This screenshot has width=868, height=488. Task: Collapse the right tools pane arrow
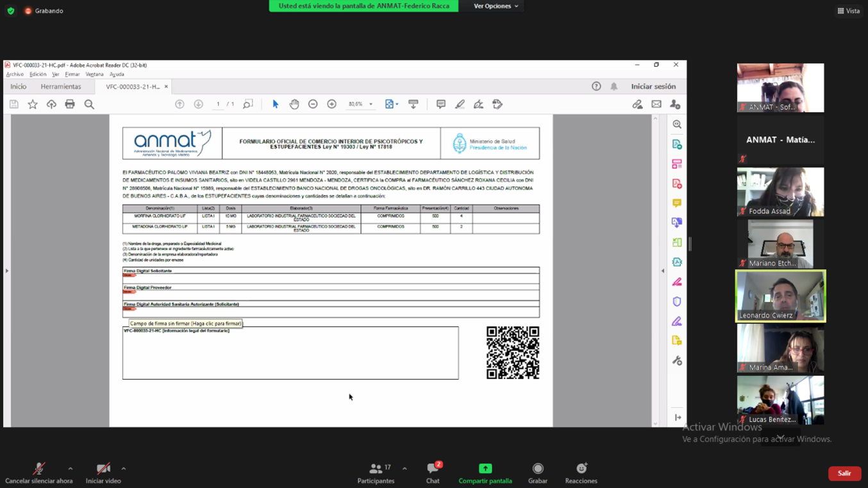point(663,271)
